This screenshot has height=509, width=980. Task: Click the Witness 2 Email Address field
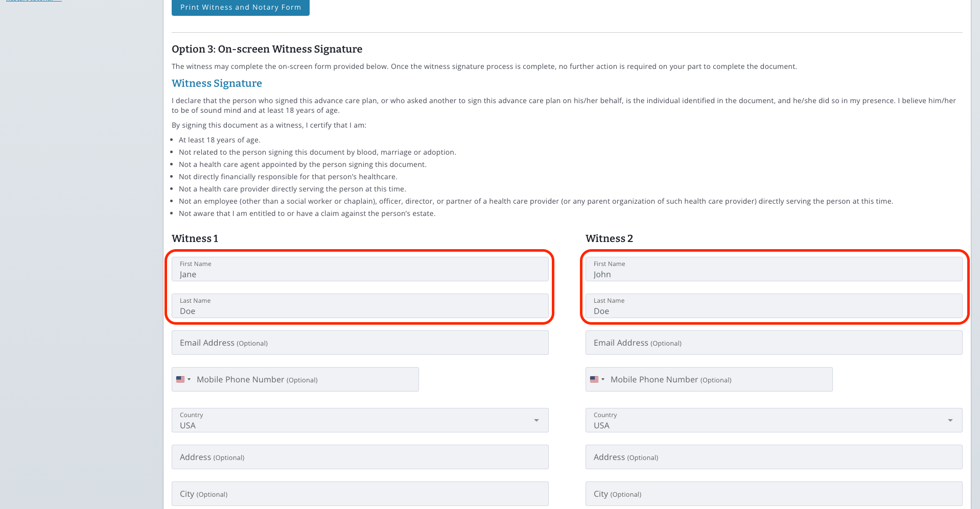tap(774, 342)
